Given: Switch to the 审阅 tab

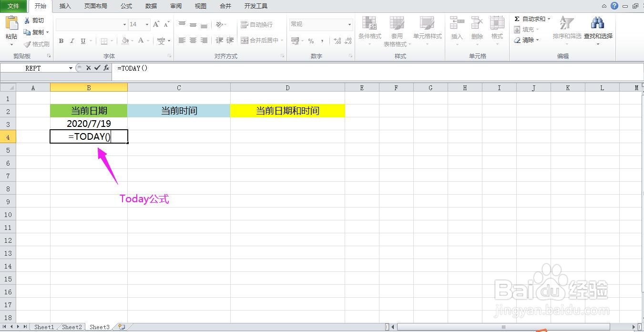Looking at the screenshot, I should tap(176, 6).
